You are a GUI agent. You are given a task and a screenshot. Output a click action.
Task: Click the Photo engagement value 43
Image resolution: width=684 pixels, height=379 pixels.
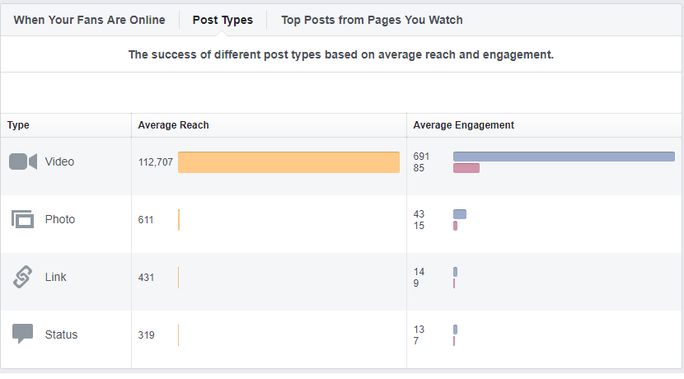pyautogui.click(x=419, y=214)
